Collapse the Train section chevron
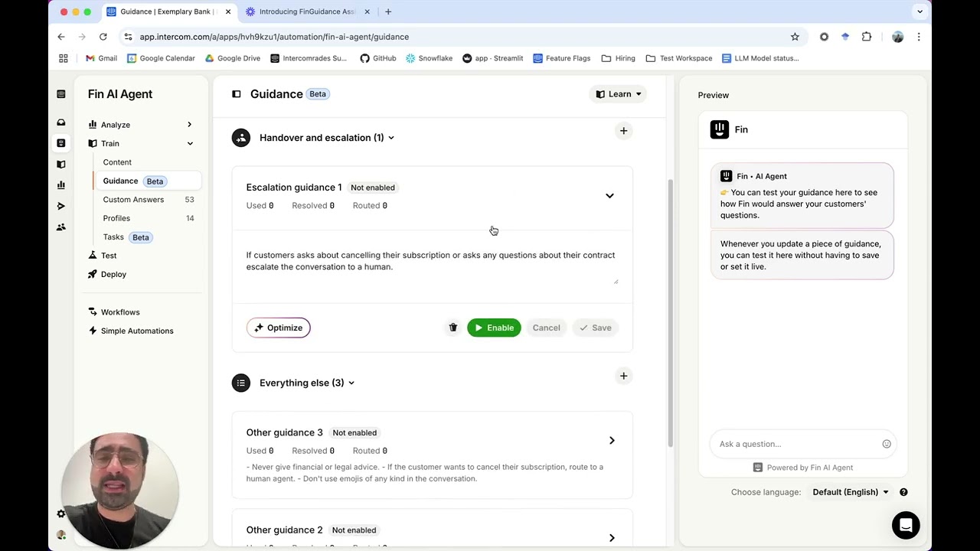This screenshot has height=551, width=980. click(x=190, y=144)
